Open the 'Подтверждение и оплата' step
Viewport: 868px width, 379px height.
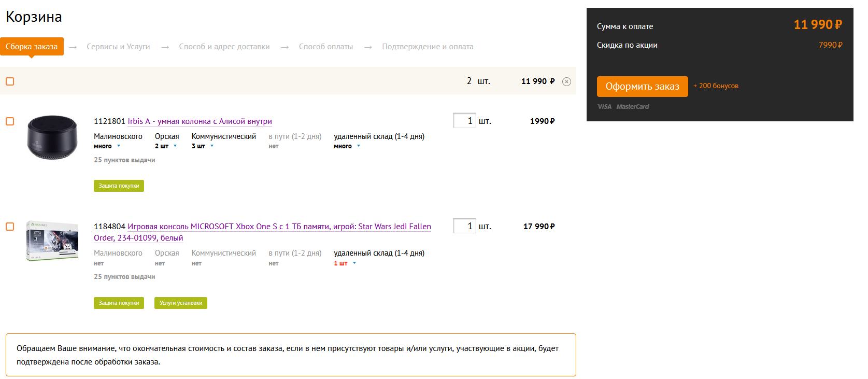pyautogui.click(x=428, y=47)
